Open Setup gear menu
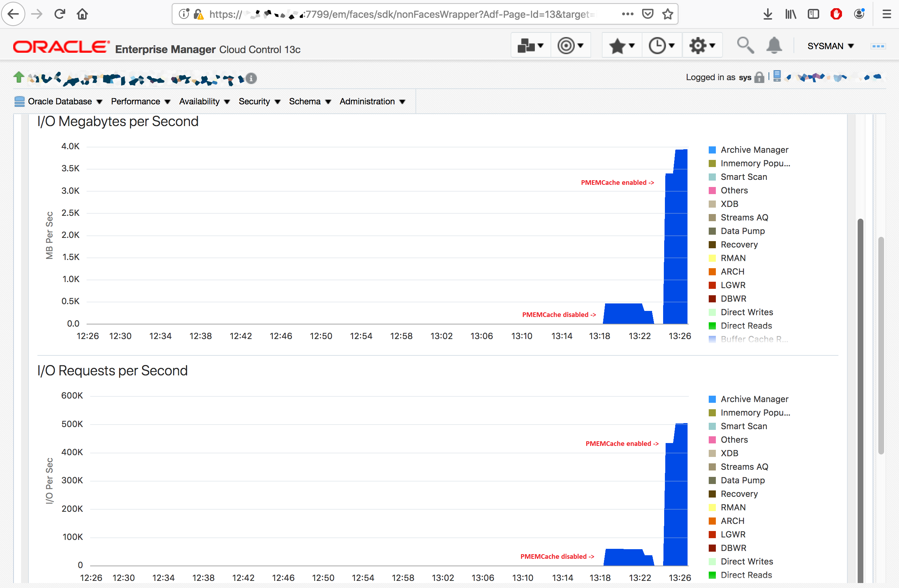Viewport: 899px width, 588px height. coord(702,46)
